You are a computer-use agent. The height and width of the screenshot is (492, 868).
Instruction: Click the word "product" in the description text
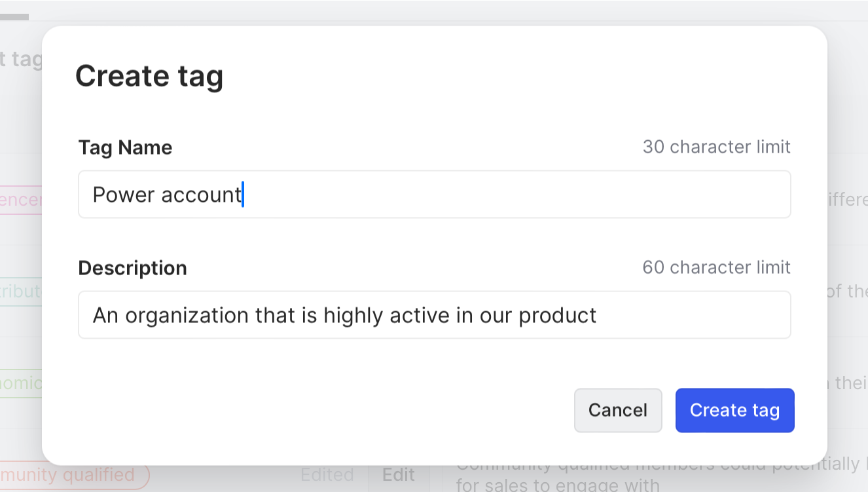(x=557, y=315)
